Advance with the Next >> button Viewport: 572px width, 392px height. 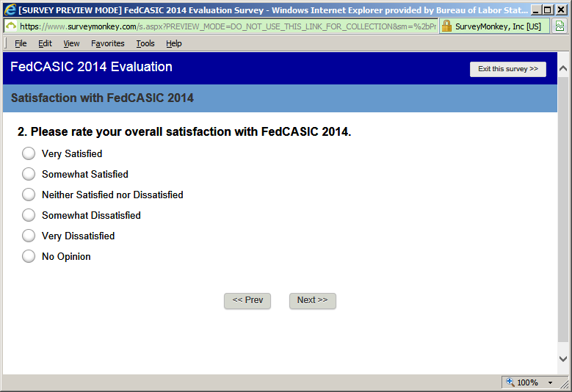point(313,300)
